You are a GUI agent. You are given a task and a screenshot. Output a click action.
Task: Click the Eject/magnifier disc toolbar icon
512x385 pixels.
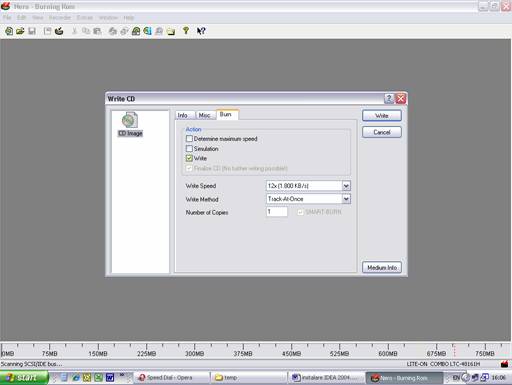coord(159,31)
